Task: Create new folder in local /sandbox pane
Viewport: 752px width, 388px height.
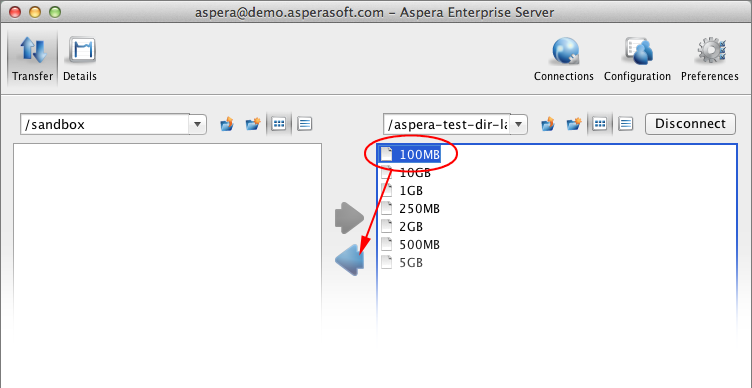Action: (x=253, y=124)
